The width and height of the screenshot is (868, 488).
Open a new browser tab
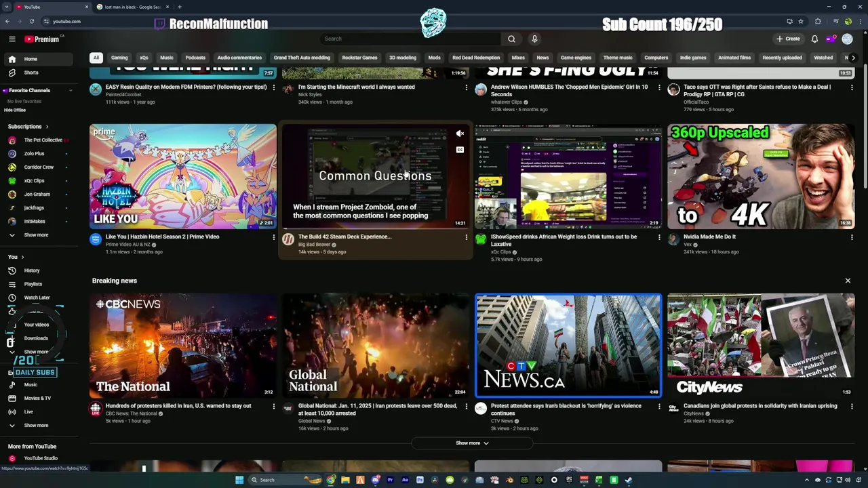pos(179,7)
